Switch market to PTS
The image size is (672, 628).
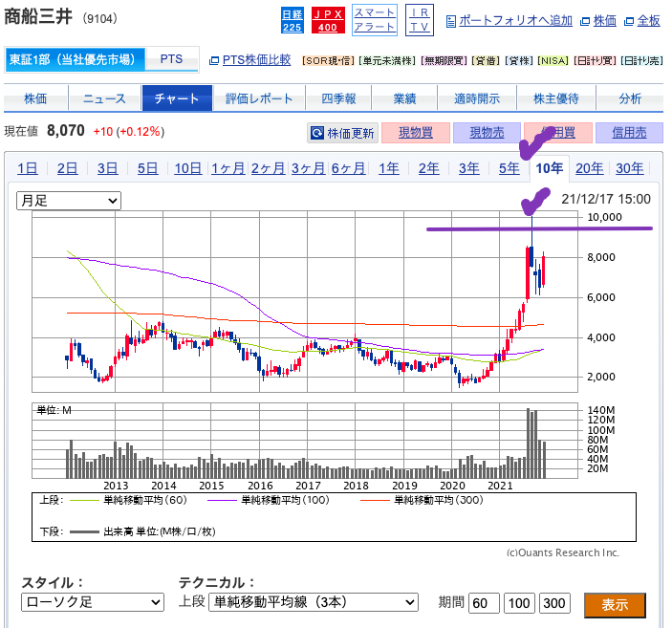coord(171,59)
